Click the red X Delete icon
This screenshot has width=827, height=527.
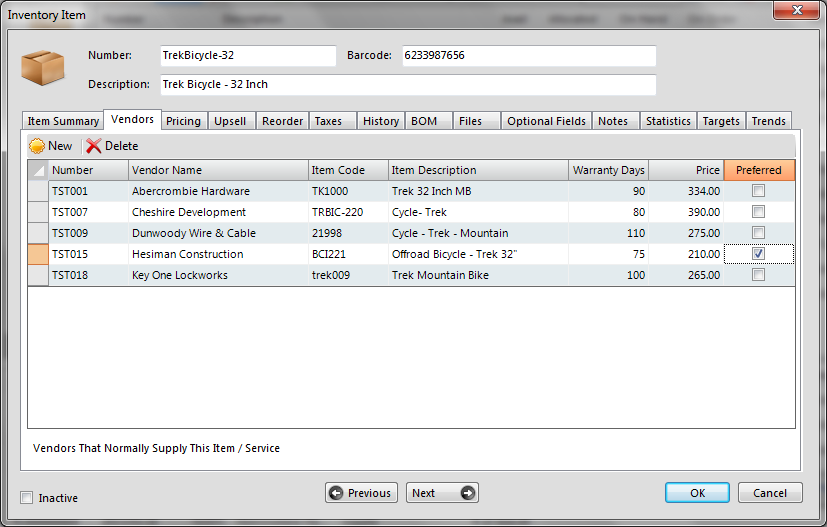coord(94,146)
